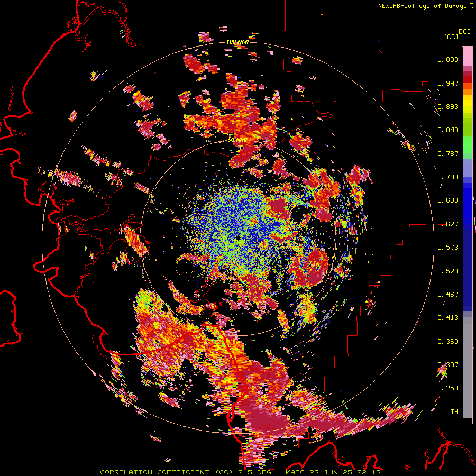Screen dimensions: 476x476
Task: Click the [CC] units label
Action: [x=451, y=36]
